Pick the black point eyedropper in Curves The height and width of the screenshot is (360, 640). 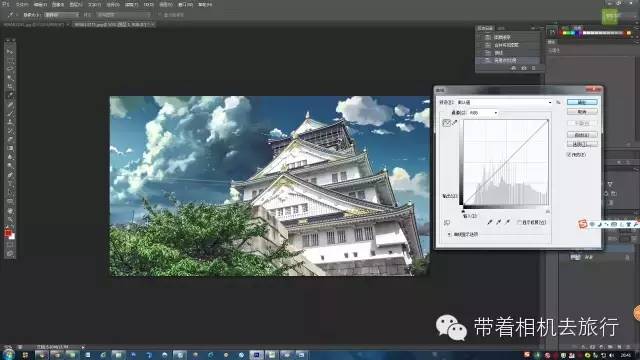[490, 222]
